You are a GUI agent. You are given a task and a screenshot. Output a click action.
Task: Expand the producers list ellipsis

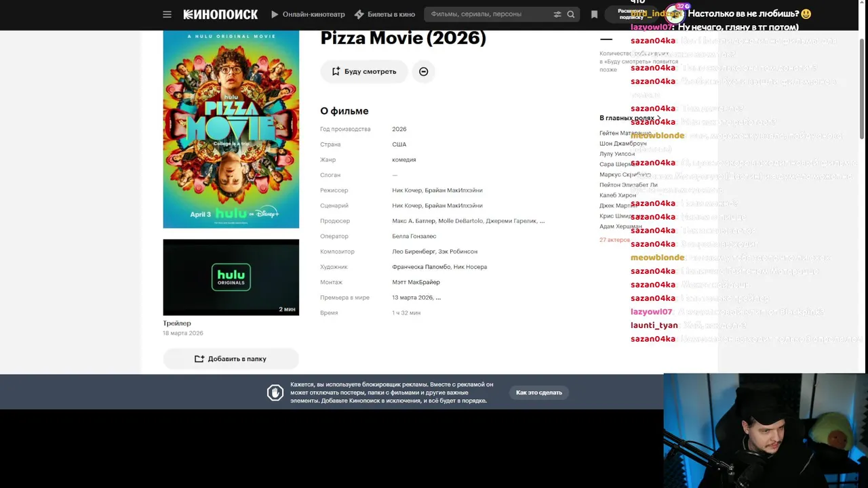click(x=542, y=221)
